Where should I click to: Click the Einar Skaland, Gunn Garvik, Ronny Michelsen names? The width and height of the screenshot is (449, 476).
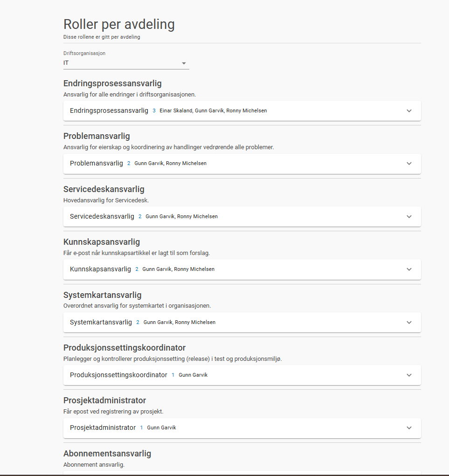point(214,111)
